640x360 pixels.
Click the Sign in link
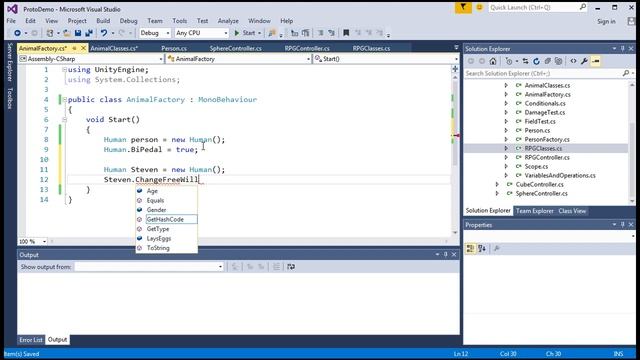click(x=607, y=22)
